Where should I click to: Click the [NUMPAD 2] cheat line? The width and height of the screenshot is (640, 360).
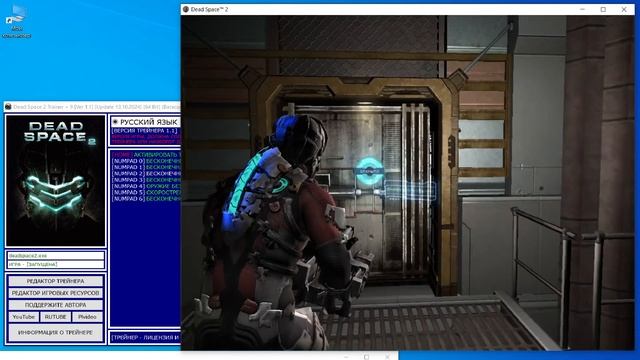146,173
